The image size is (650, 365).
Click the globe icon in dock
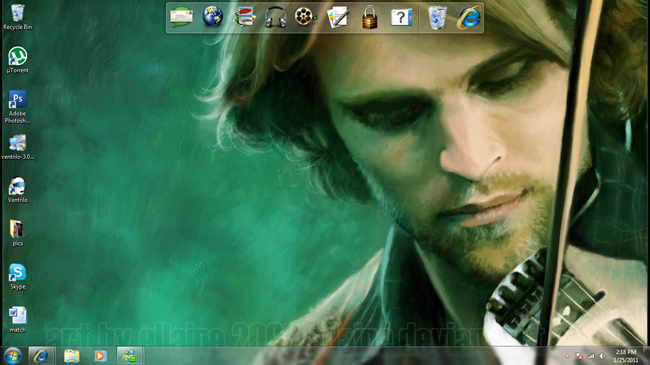click(213, 17)
